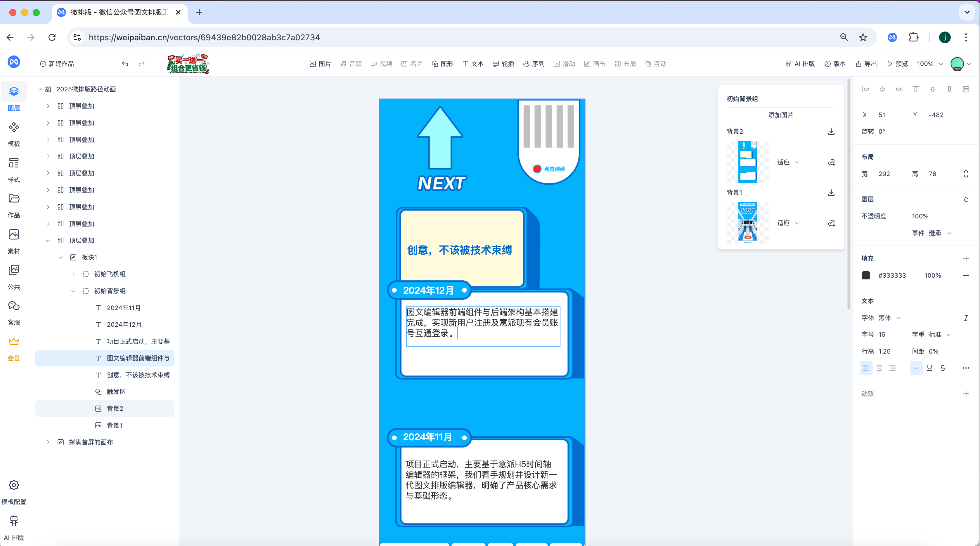980x546 pixels.
Task: Click the #333333 fill color swatch
Action: (866, 275)
